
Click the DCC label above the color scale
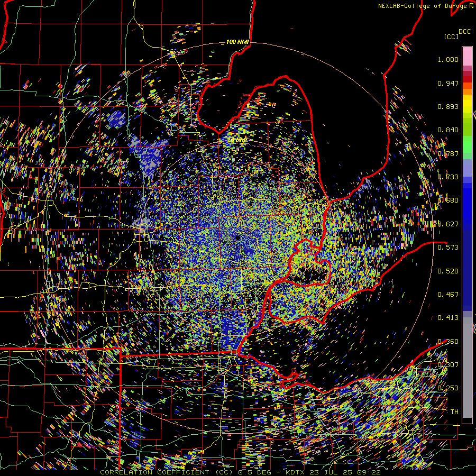(x=464, y=32)
